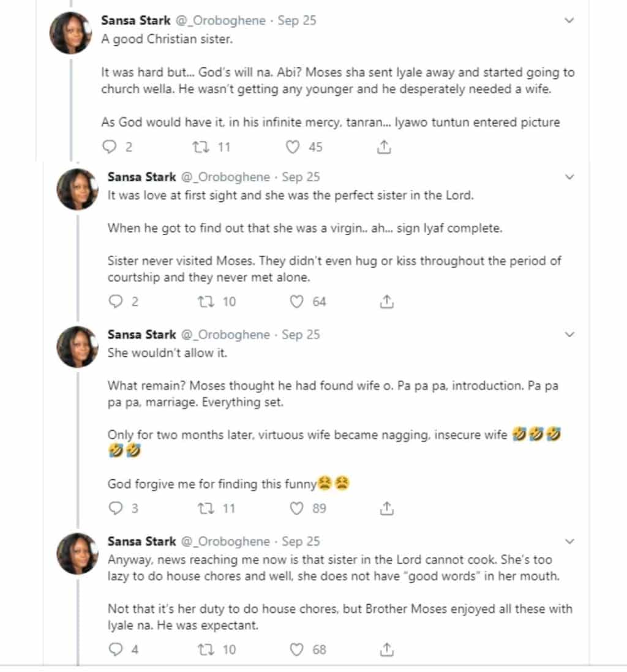
Task: Open options chevron on 'A good Christian sister' tweet
Action: [569, 20]
